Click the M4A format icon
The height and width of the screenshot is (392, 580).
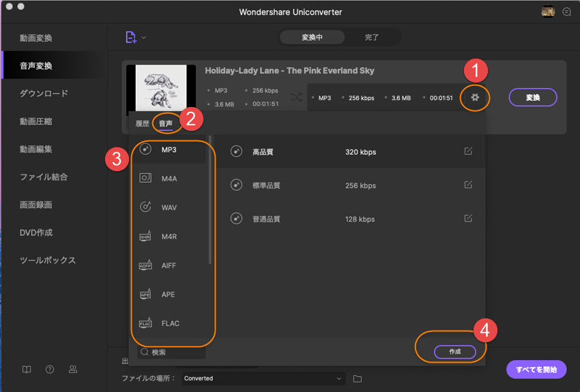(145, 178)
